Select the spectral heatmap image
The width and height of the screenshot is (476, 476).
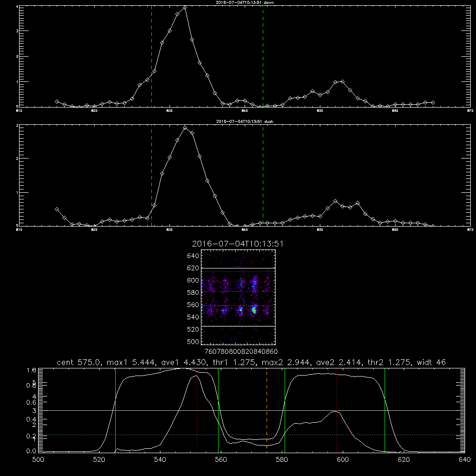coord(238,297)
